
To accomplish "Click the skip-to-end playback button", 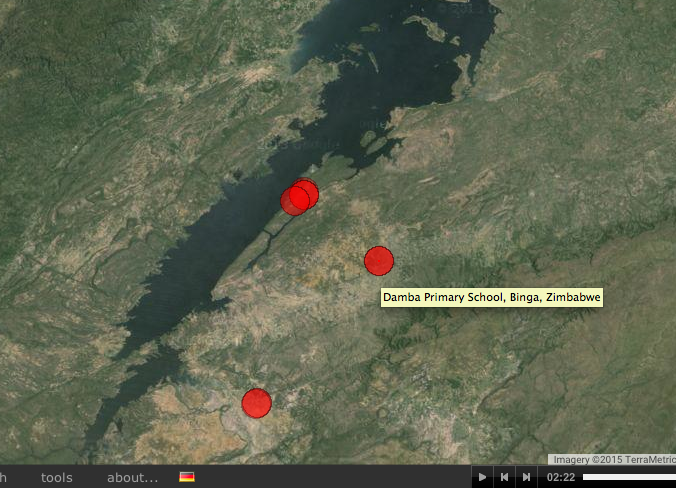I will coord(527,477).
